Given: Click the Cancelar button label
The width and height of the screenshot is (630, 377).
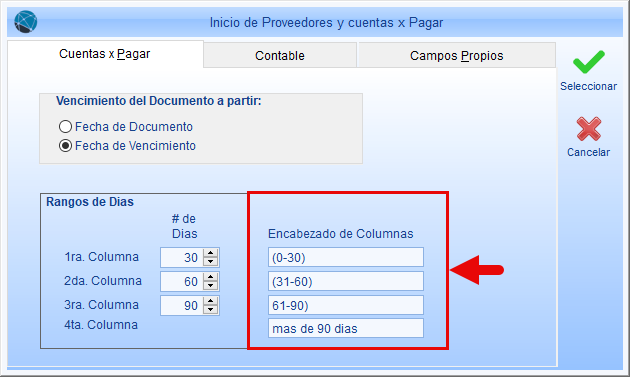Looking at the screenshot, I should pyautogui.click(x=589, y=152).
